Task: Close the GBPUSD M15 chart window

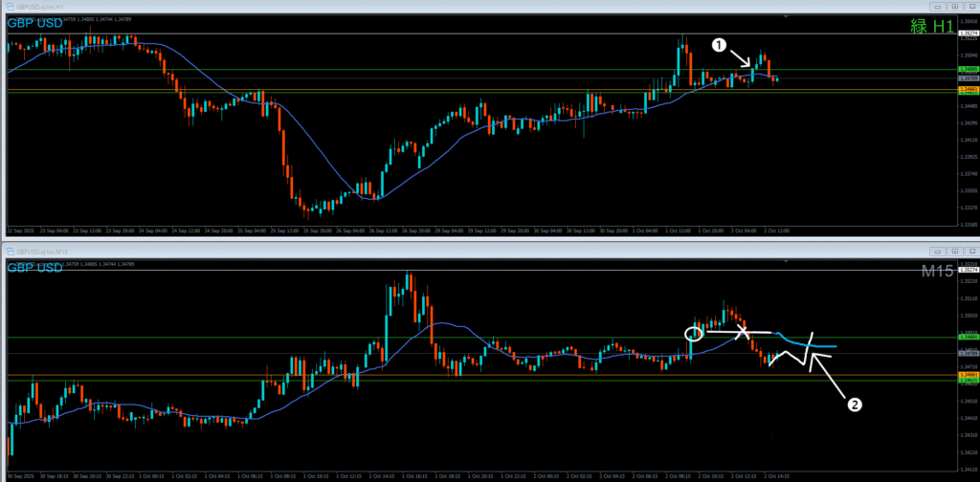Action: pyautogui.click(x=970, y=252)
